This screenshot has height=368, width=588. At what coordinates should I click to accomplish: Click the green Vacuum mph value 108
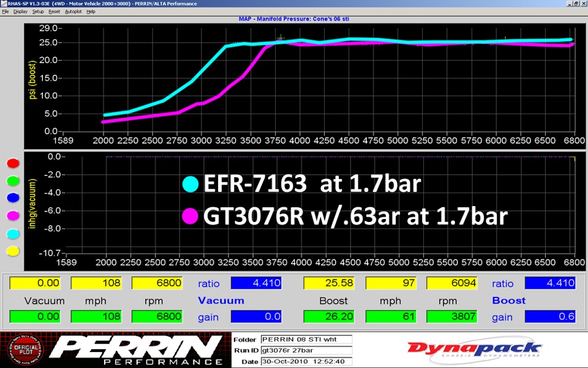96,316
